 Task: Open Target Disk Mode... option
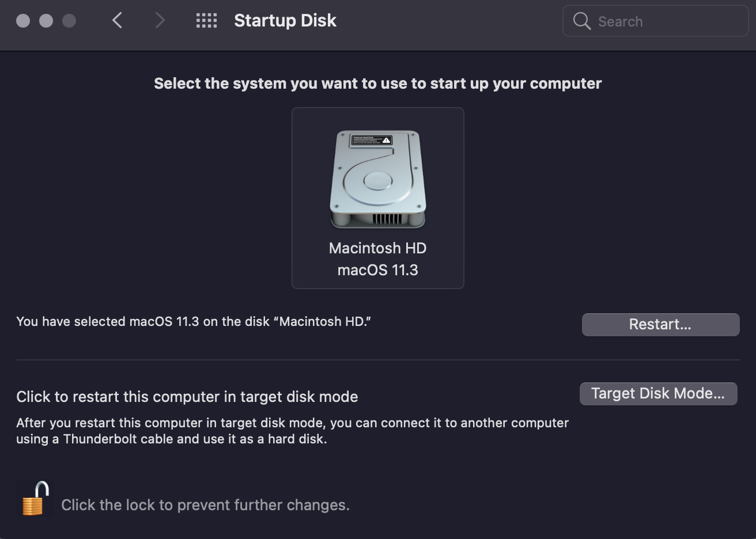coord(658,394)
